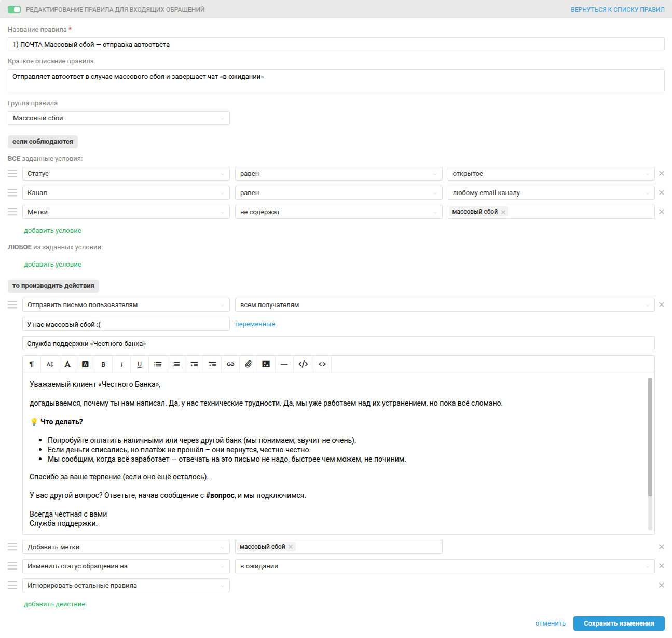Focus the email subject field 'У нас массовый сбой :('

click(x=126, y=324)
